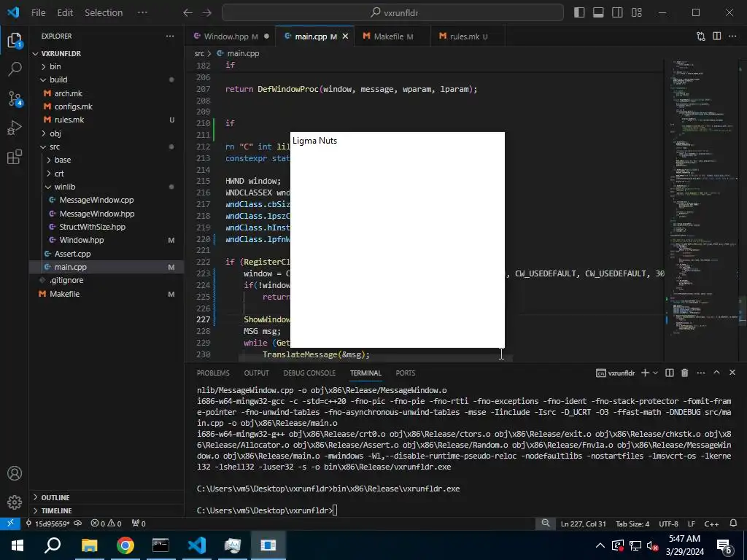Change UTF-8 encoding in status bar
Screen dimensions: 747x560
[668, 524]
